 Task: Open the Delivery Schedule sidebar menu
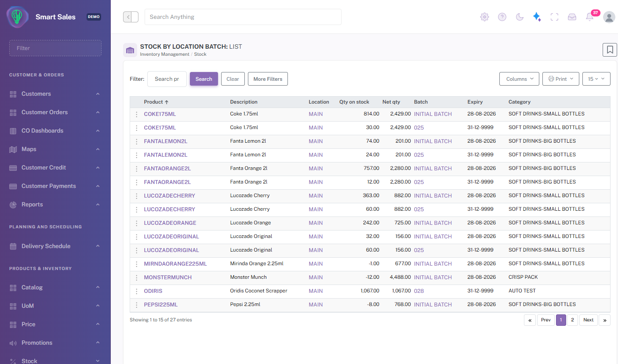(55, 246)
